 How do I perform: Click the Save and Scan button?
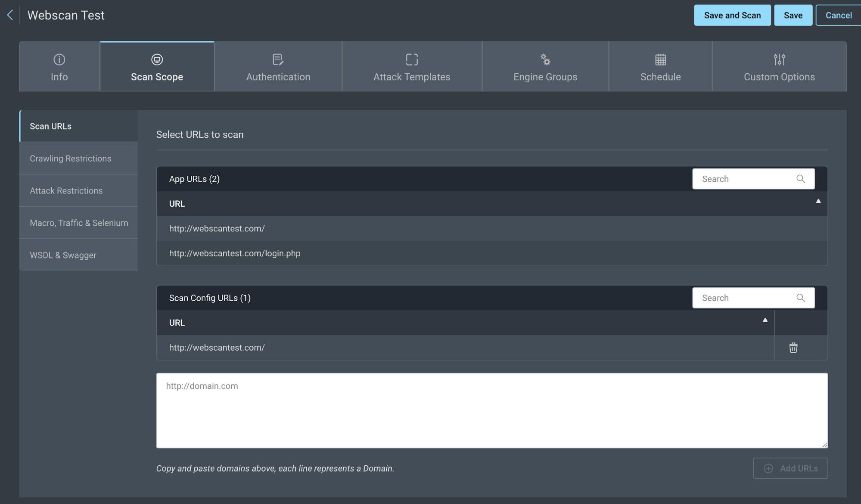(732, 16)
